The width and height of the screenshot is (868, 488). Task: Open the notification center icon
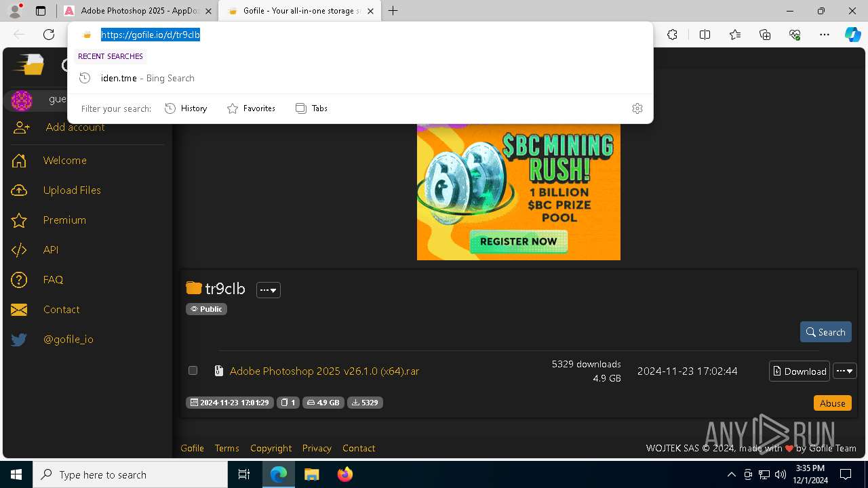click(846, 474)
